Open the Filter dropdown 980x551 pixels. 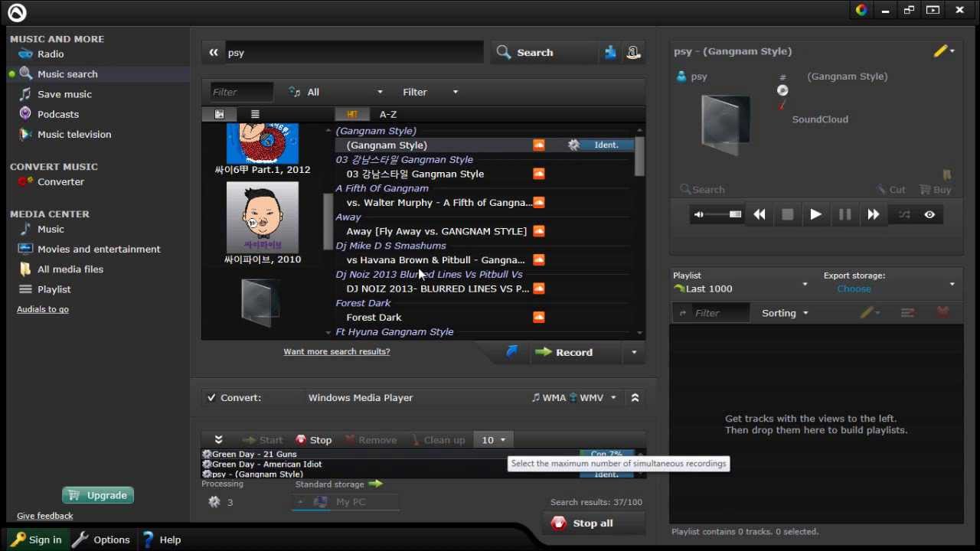(x=430, y=92)
